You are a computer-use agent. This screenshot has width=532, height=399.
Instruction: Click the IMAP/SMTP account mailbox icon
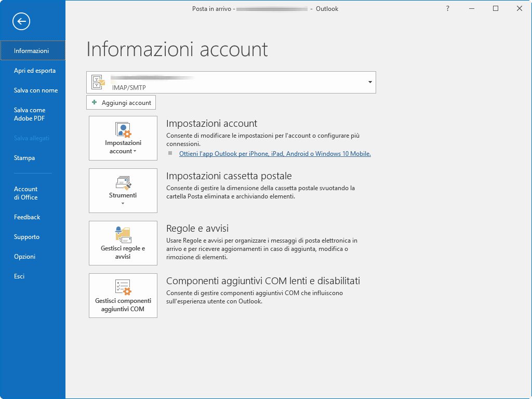(x=98, y=82)
